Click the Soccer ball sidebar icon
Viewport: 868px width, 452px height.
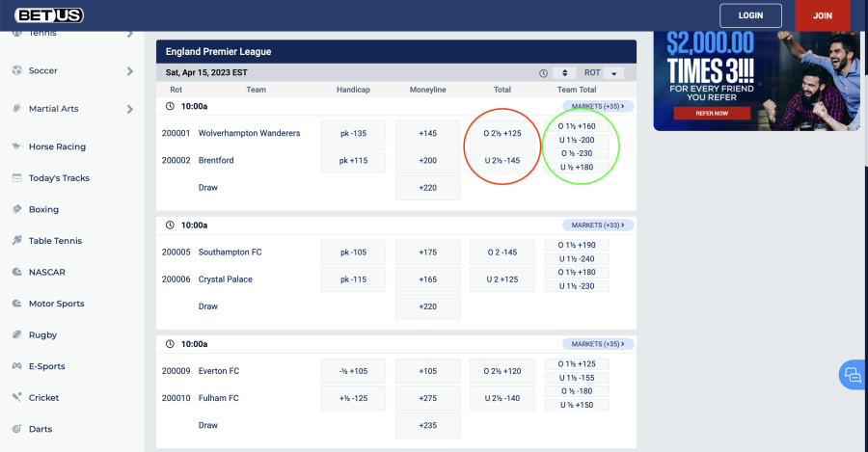click(17, 70)
